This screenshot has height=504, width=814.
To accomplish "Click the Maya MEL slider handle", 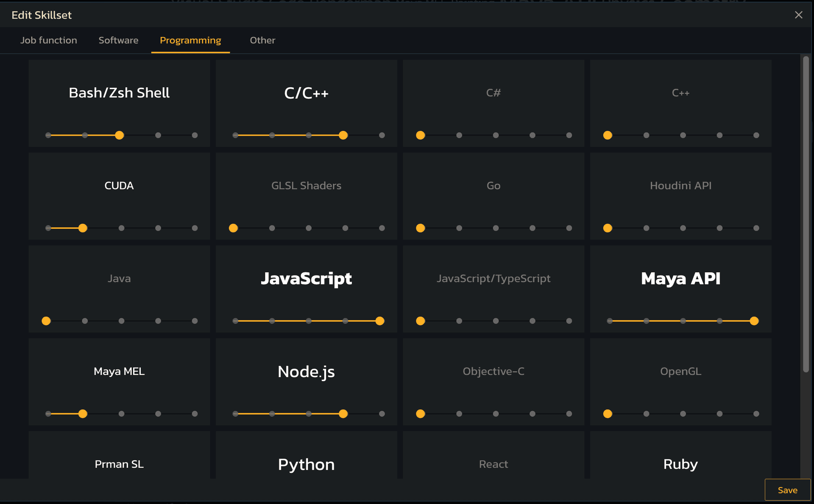I will (x=83, y=414).
